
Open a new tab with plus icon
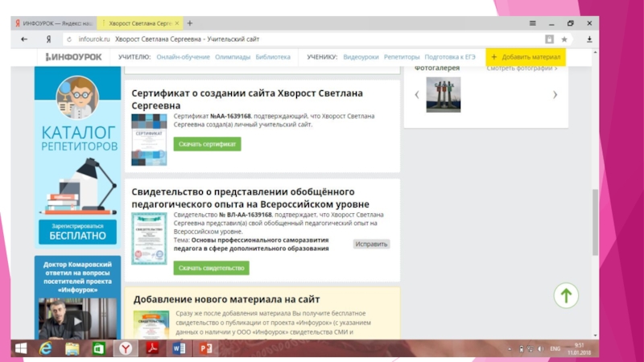pos(190,23)
